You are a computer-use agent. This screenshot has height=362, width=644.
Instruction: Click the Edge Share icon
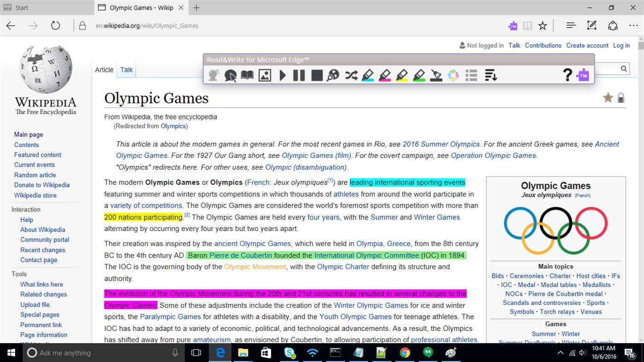pyautogui.click(x=613, y=26)
